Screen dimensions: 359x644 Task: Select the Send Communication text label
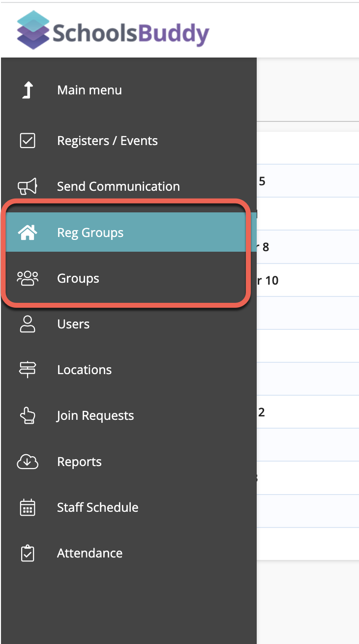[x=118, y=187]
